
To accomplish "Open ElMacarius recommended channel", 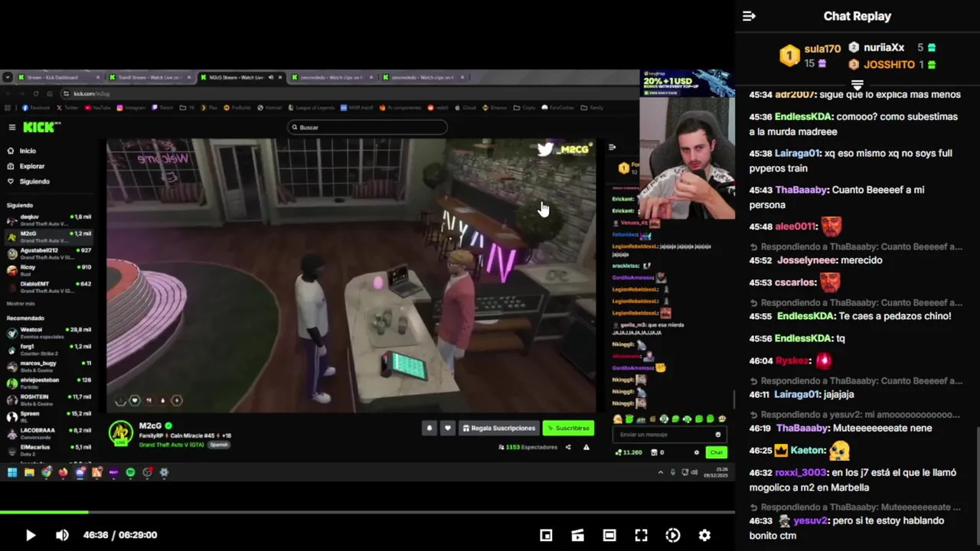I will click(49, 449).
